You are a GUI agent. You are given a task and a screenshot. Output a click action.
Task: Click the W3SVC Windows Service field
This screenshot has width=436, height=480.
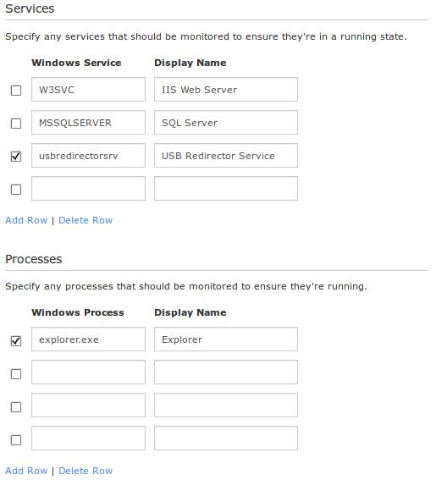point(88,89)
